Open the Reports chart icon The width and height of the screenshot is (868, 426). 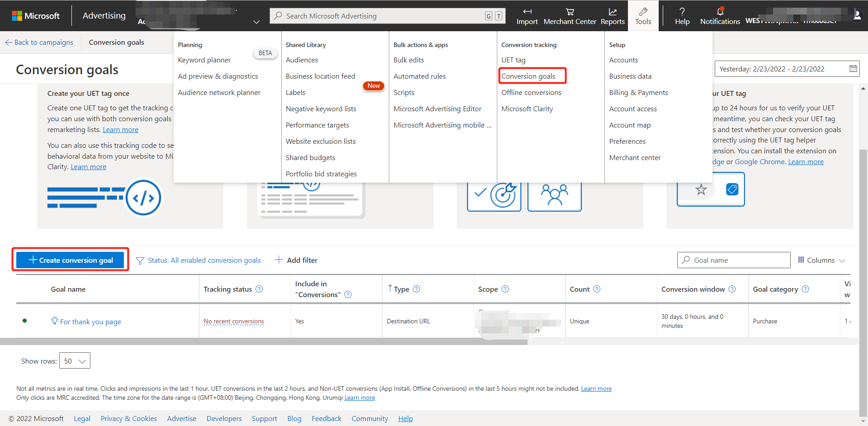[613, 12]
